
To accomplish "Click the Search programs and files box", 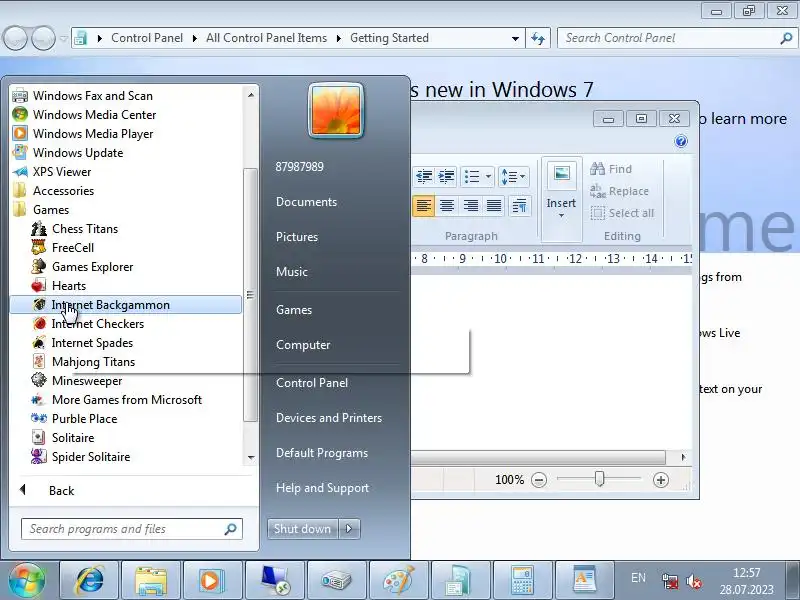I will [132, 529].
